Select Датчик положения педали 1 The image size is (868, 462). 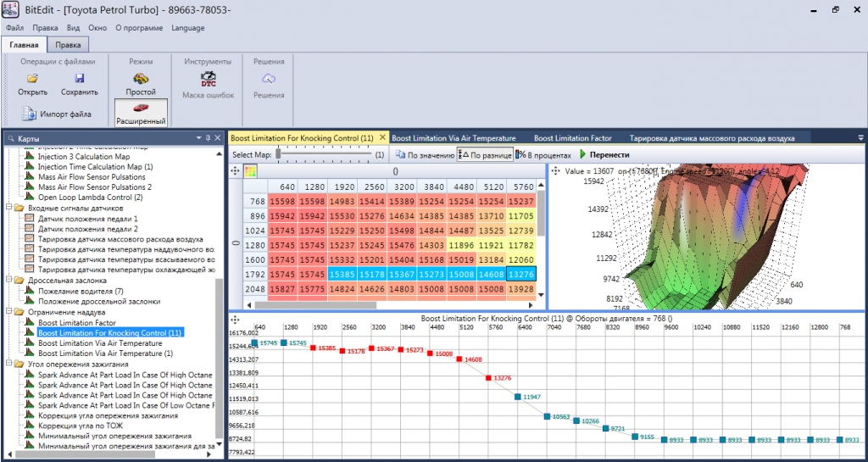point(88,219)
